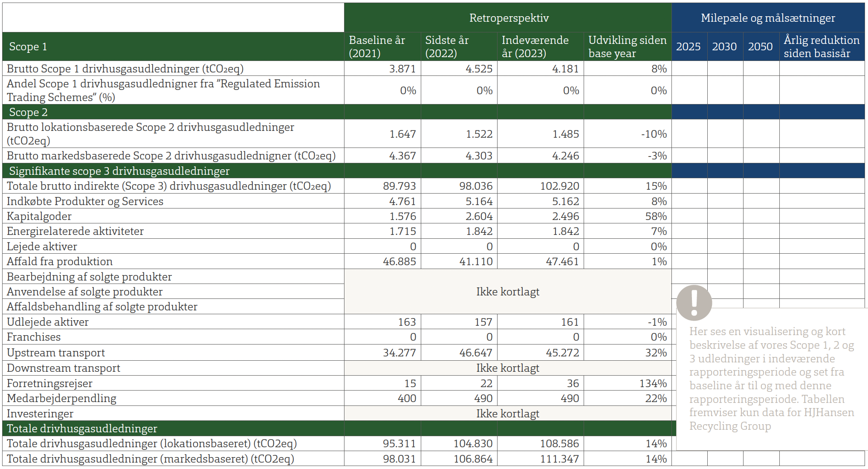The width and height of the screenshot is (868, 469).
Task: Click the Lejede aktiver row label
Action: [42, 246]
